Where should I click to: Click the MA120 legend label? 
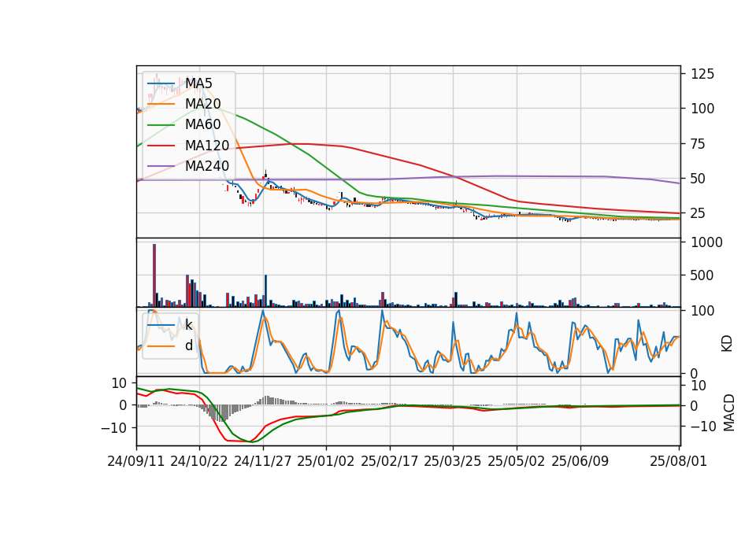207,146
